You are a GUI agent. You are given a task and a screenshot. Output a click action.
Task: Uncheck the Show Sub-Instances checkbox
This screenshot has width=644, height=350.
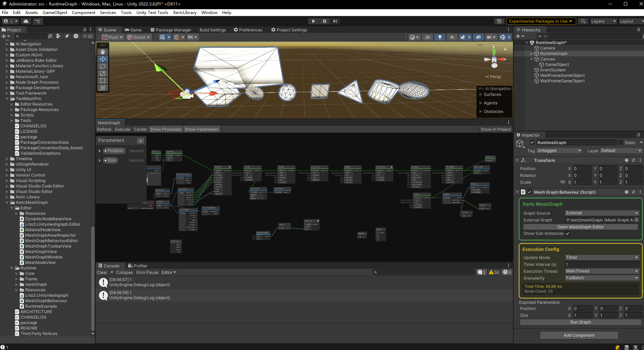(568, 234)
